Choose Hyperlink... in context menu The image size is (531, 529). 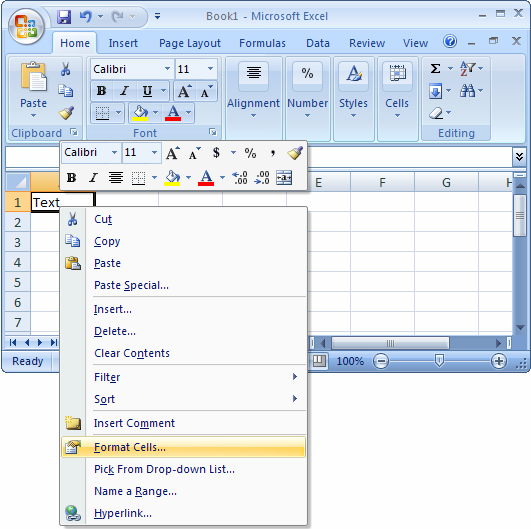pos(184,513)
